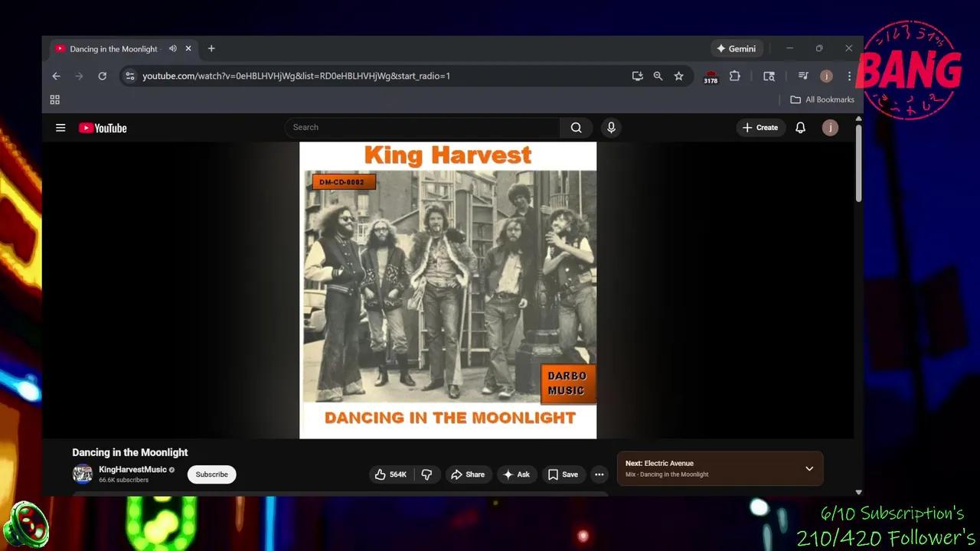Click the Ask button
The image size is (980, 551).
pyautogui.click(x=515, y=474)
